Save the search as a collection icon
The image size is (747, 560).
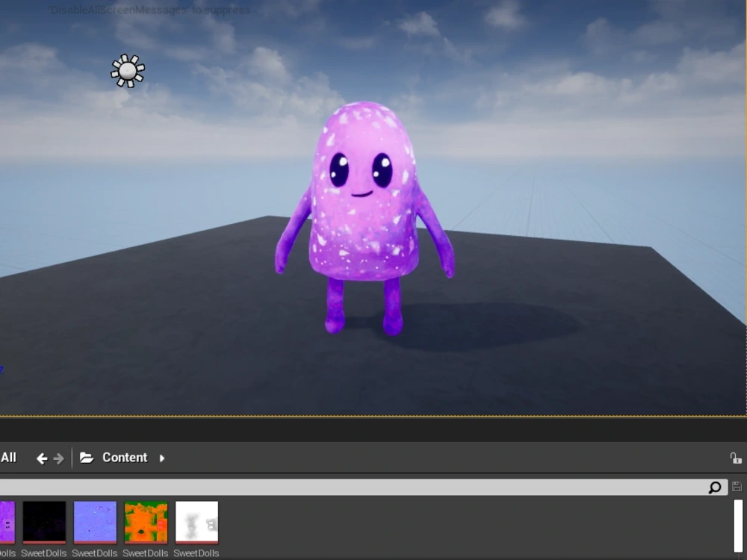coord(737,487)
